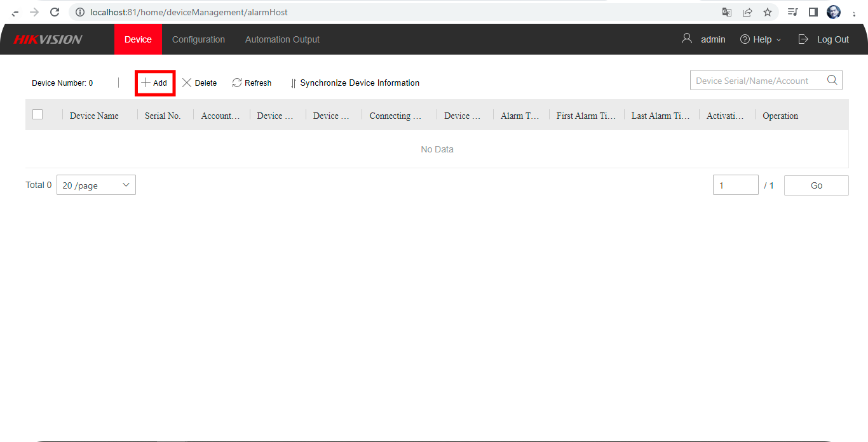Select the Device tab
The height and width of the screenshot is (442, 868).
coord(138,39)
